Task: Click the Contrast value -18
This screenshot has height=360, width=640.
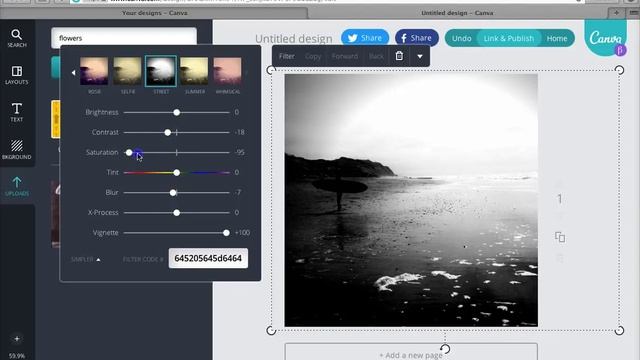Action: 240,132
